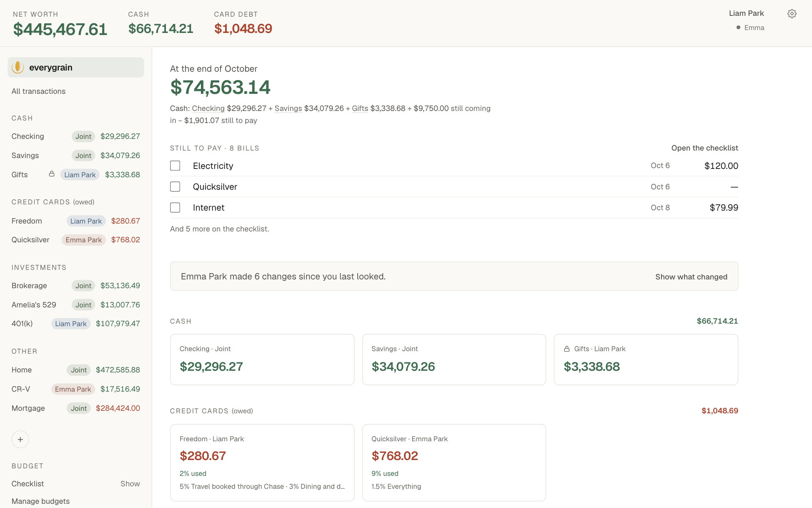812x508 pixels.
Task: Select CR-V in the Other section
Action: click(x=75, y=389)
